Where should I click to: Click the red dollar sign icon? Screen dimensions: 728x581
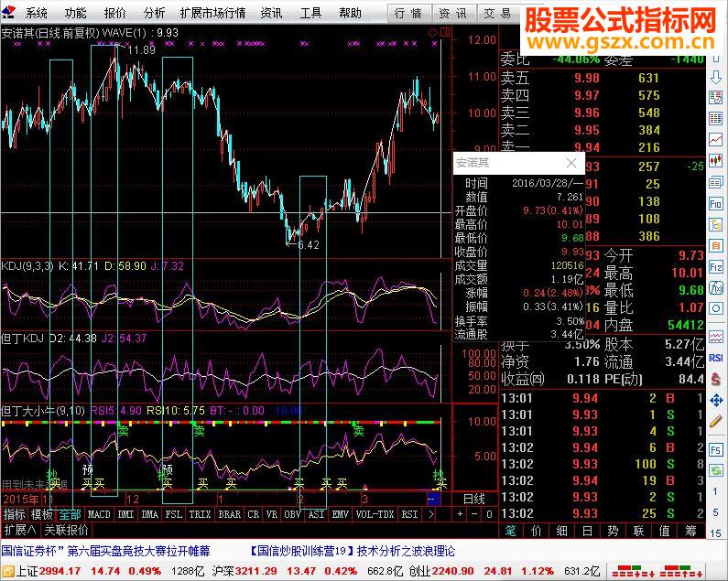click(x=715, y=378)
